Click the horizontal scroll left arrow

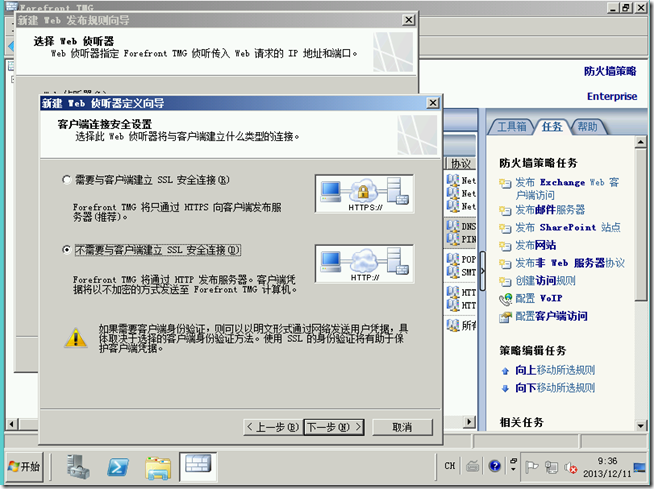[12, 424]
